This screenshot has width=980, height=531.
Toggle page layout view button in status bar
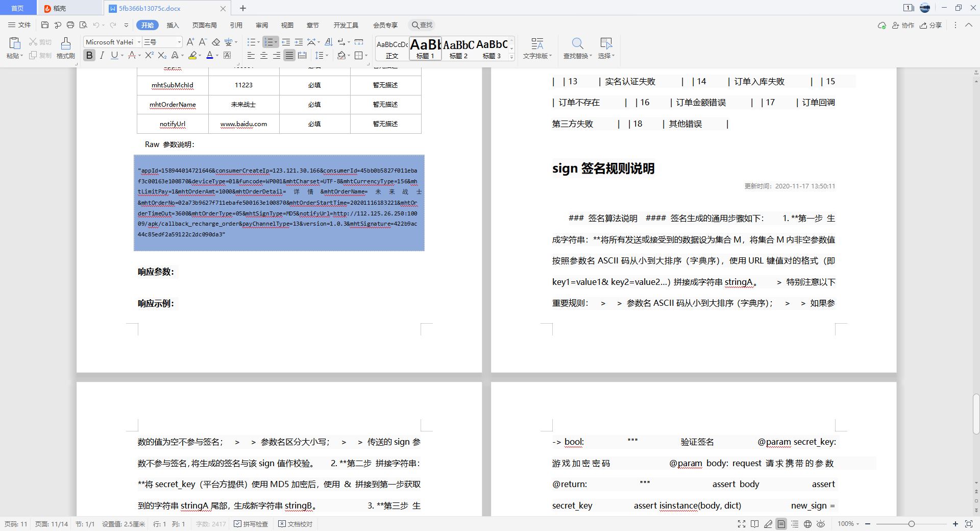[781, 524]
